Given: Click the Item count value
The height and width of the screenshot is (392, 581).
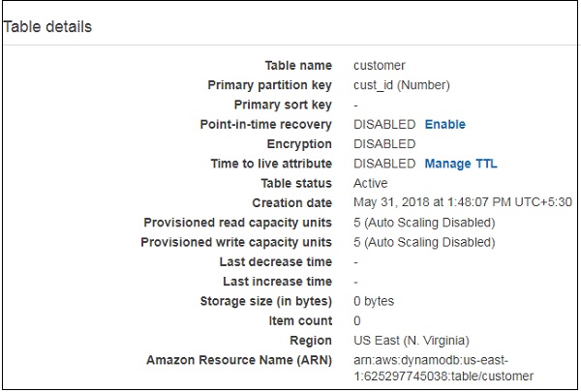Looking at the screenshot, I should (x=357, y=320).
